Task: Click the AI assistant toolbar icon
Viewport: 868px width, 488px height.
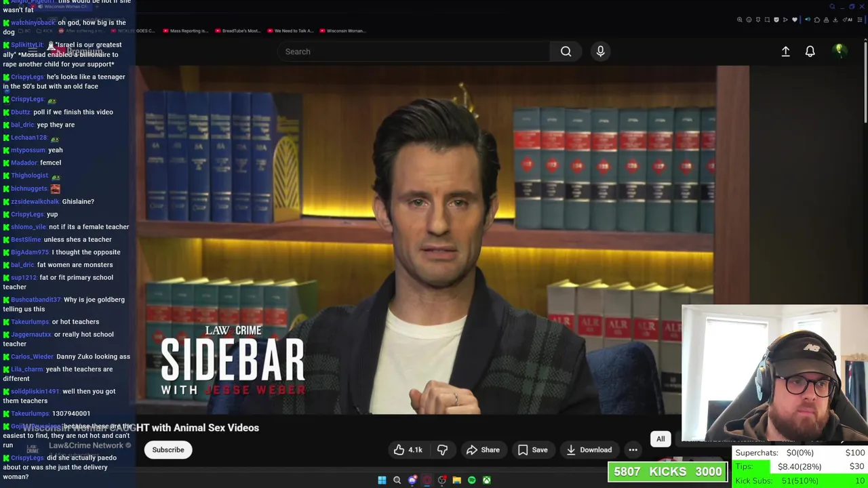Action: pos(848,20)
